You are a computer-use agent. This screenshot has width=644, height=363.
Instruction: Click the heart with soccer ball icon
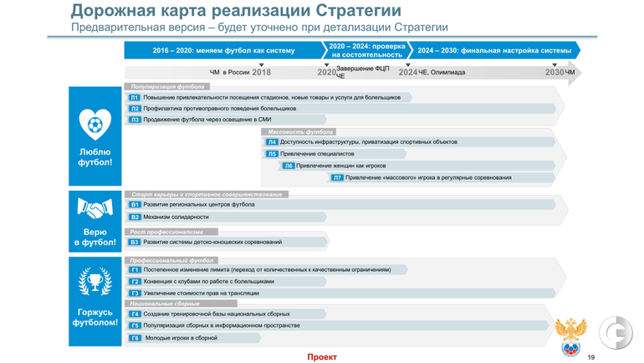[x=95, y=125]
